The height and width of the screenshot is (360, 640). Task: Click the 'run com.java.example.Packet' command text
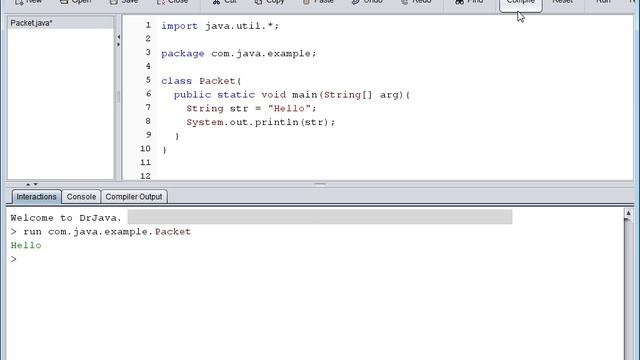(x=107, y=232)
